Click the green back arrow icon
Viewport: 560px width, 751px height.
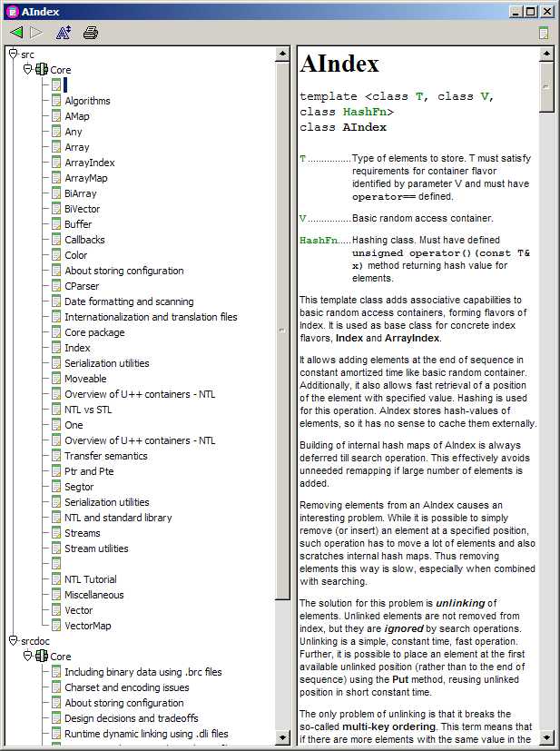click(x=16, y=33)
